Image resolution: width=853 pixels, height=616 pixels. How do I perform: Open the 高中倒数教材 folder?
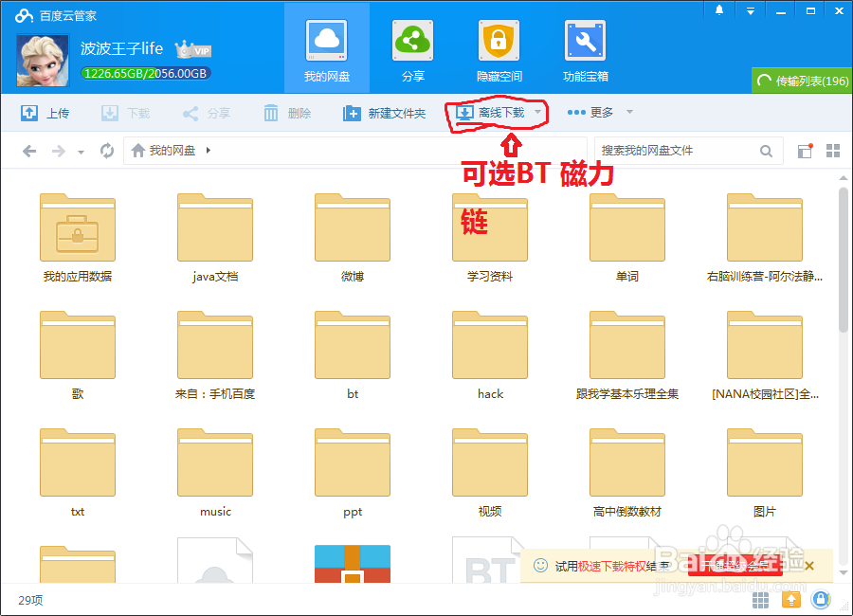point(627,473)
